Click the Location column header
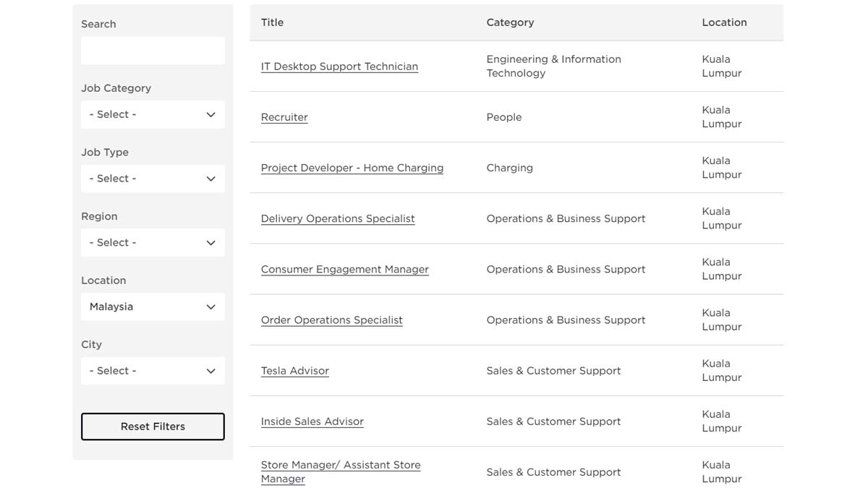Viewport: 868px width, 488px height. pyautogui.click(x=724, y=22)
